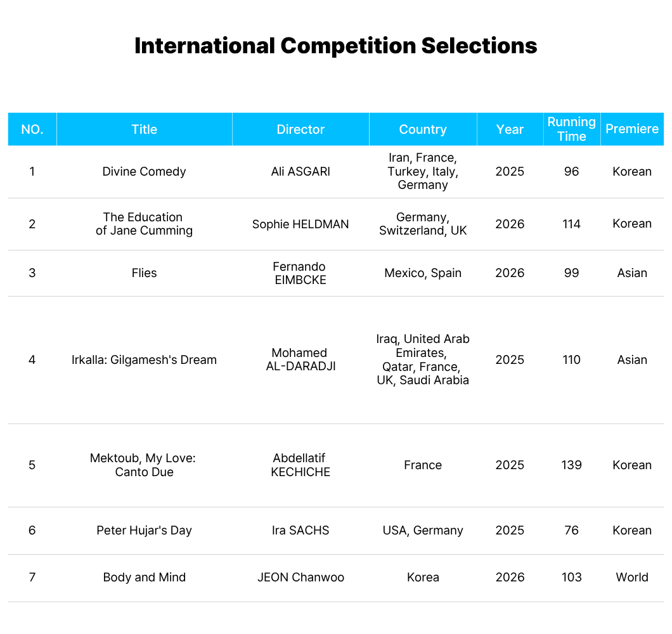Click the International Competition Selections heading
This screenshot has width=672, height=634.
335,46
